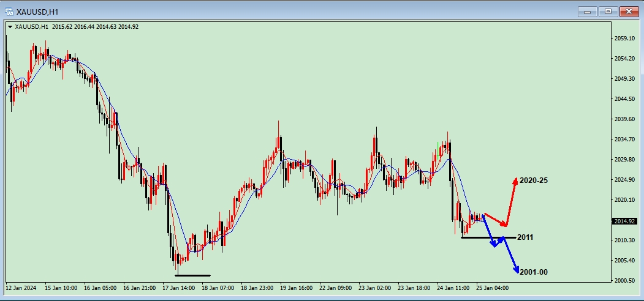Select the 2020.10 price axis label
Image resolution: width=644 pixels, height=301 pixels.
(x=625, y=199)
